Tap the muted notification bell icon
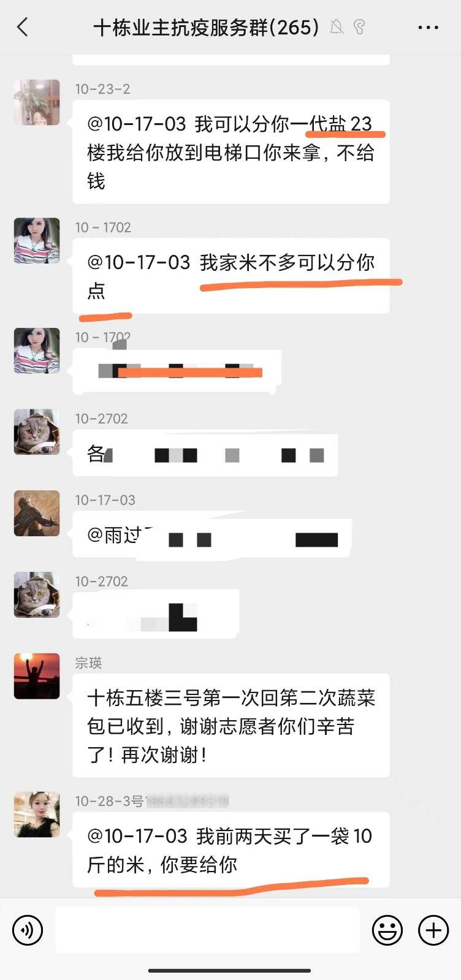Screen dimensions: 461x980 coord(337,27)
